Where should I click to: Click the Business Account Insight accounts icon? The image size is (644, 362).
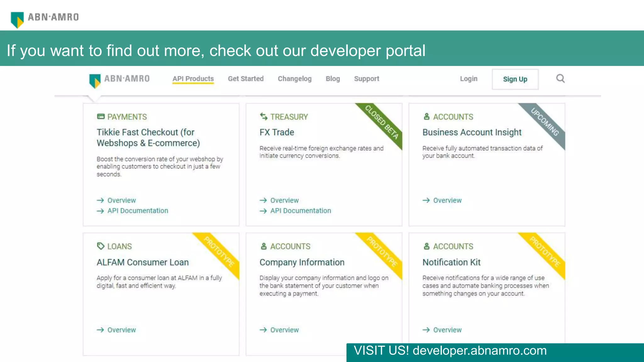click(x=426, y=117)
